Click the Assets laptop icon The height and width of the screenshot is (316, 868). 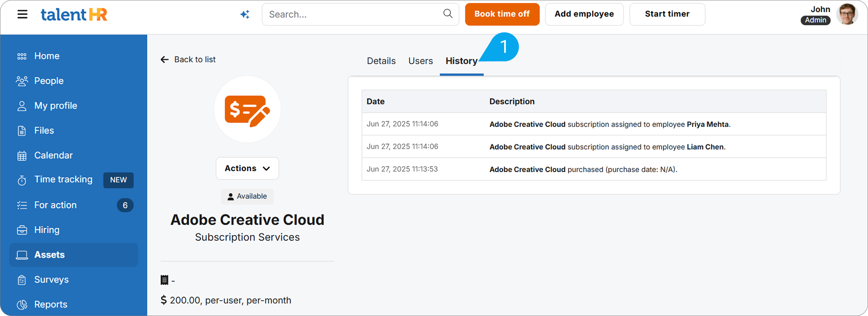click(x=22, y=255)
